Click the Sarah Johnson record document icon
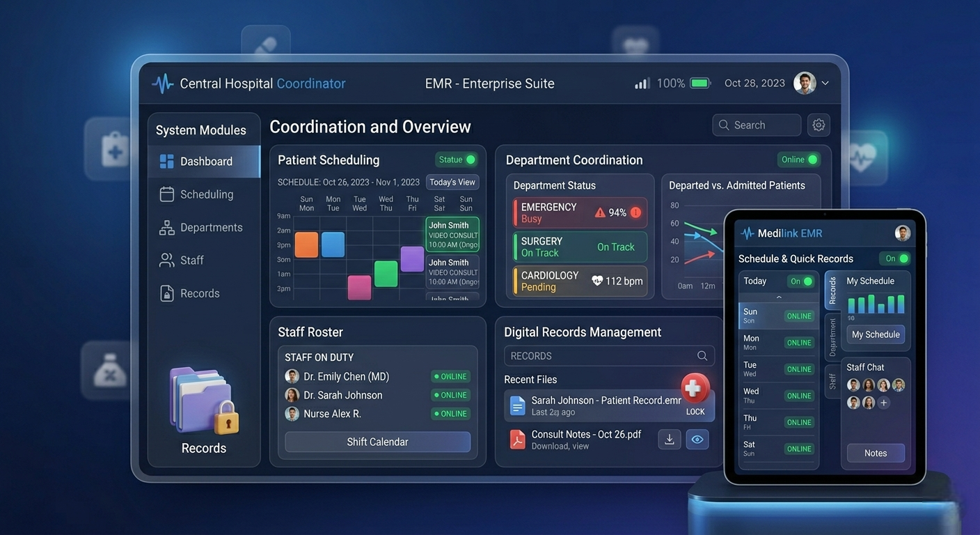 tap(517, 405)
